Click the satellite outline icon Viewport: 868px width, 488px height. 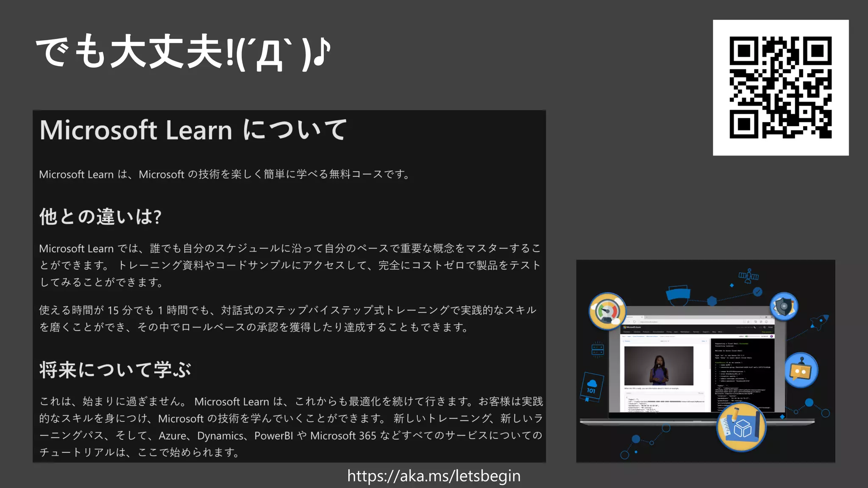pyautogui.click(x=749, y=276)
